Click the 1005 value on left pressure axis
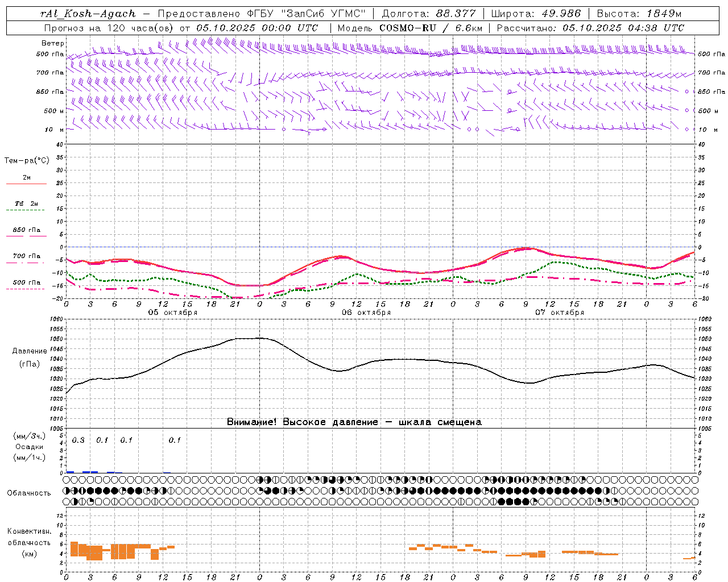Screen dimensions: 728x582 tap(57, 429)
